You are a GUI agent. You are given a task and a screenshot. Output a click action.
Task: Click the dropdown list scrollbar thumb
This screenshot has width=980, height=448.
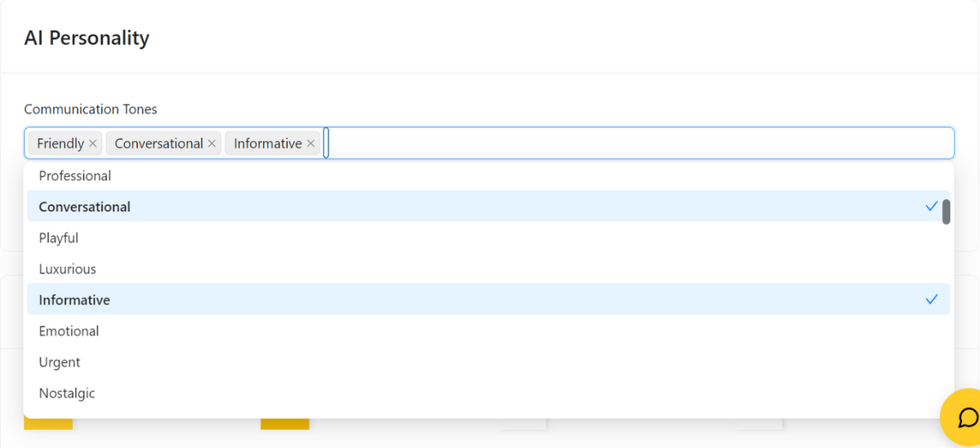(947, 212)
